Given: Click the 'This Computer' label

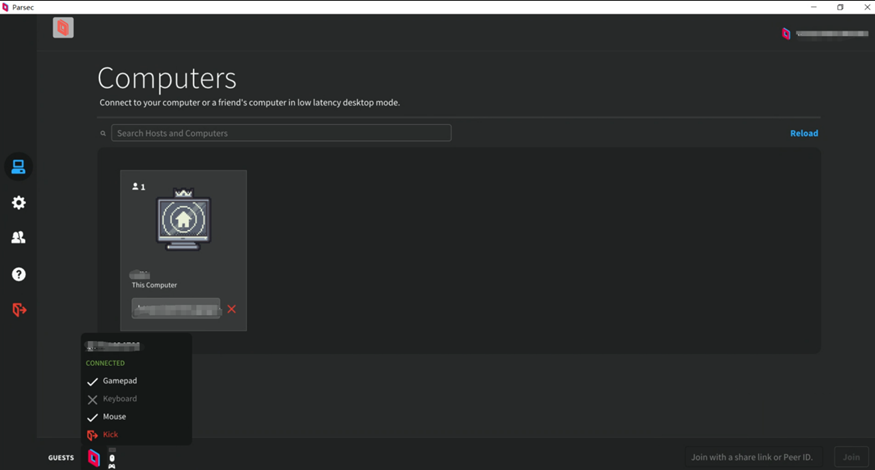Looking at the screenshot, I should point(154,285).
